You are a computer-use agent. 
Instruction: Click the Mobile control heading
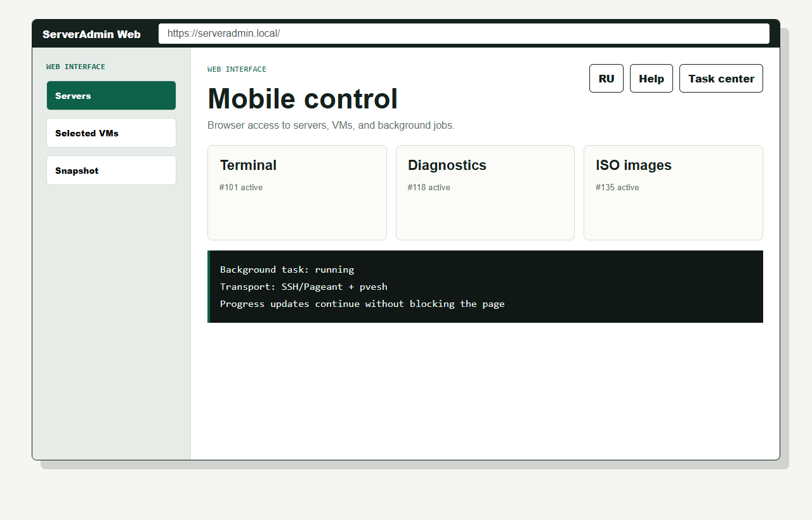303,99
